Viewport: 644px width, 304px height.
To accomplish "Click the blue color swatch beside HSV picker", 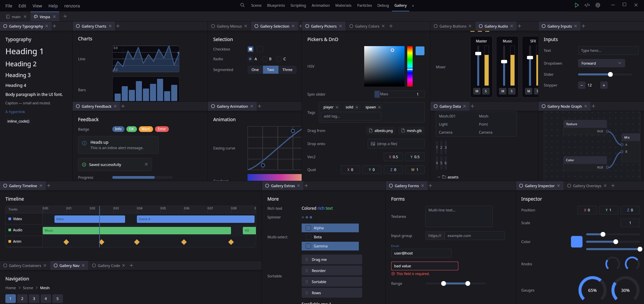I will [x=420, y=51].
